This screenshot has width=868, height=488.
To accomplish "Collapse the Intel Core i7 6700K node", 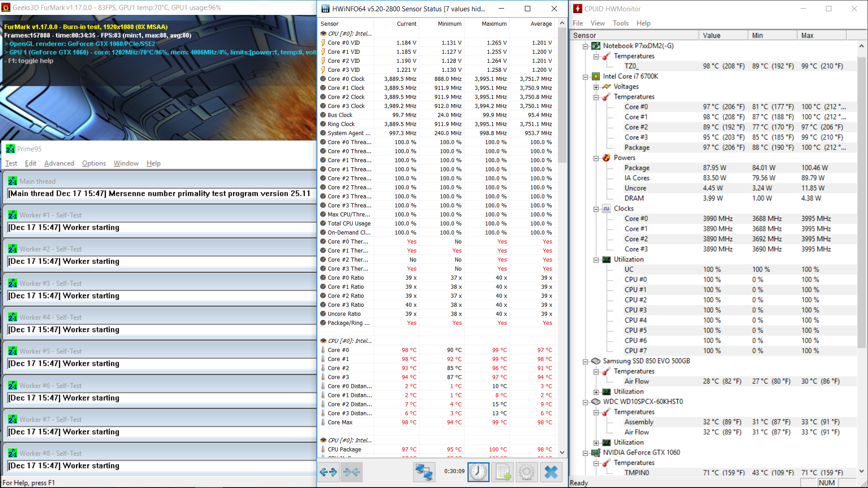I will click(585, 77).
